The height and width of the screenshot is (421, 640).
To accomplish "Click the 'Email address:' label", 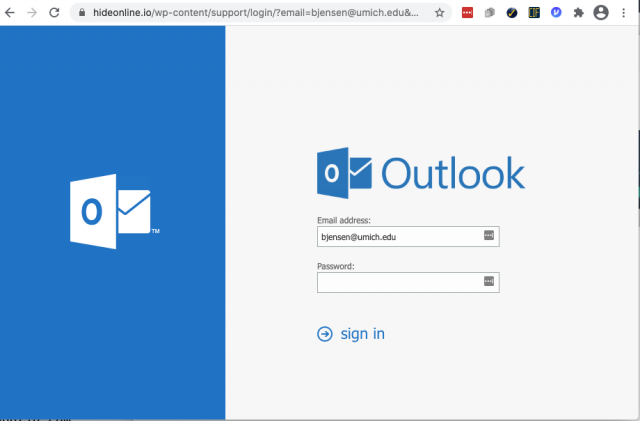I will (344, 221).
